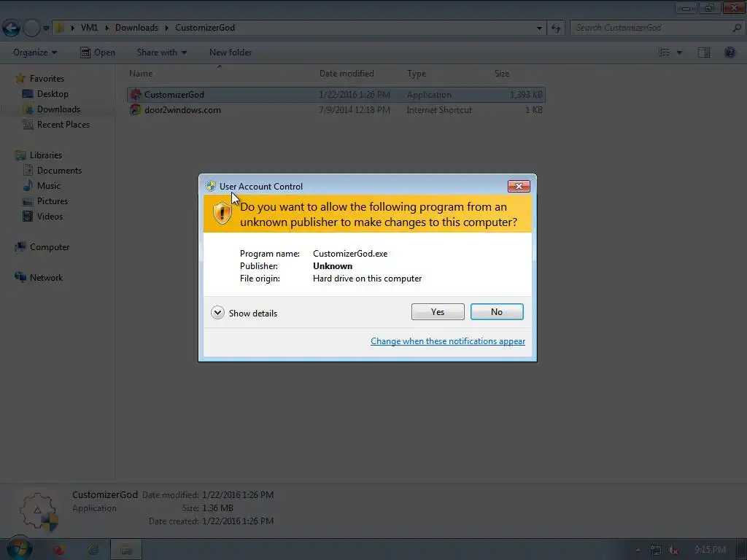Click Downloads in the address breadcrumb
This screenshot has width=747, height=560.
pyautogui.click(x=136, y=28)
